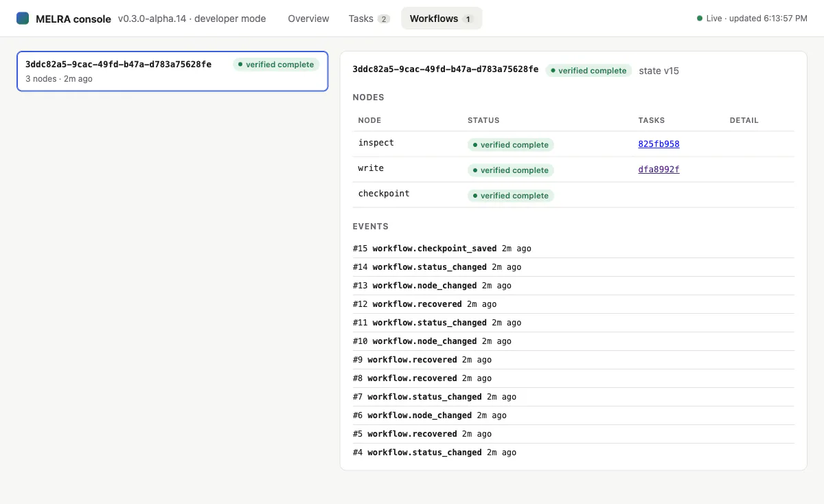Select event #10 workflow.node_changed
Screen dimensions: 824x504
point(573,341)
